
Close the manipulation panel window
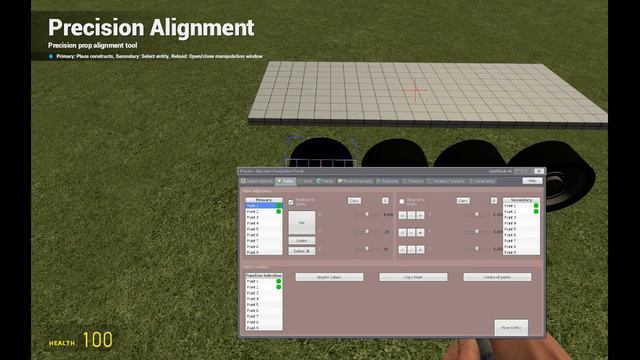click(539, 171)
